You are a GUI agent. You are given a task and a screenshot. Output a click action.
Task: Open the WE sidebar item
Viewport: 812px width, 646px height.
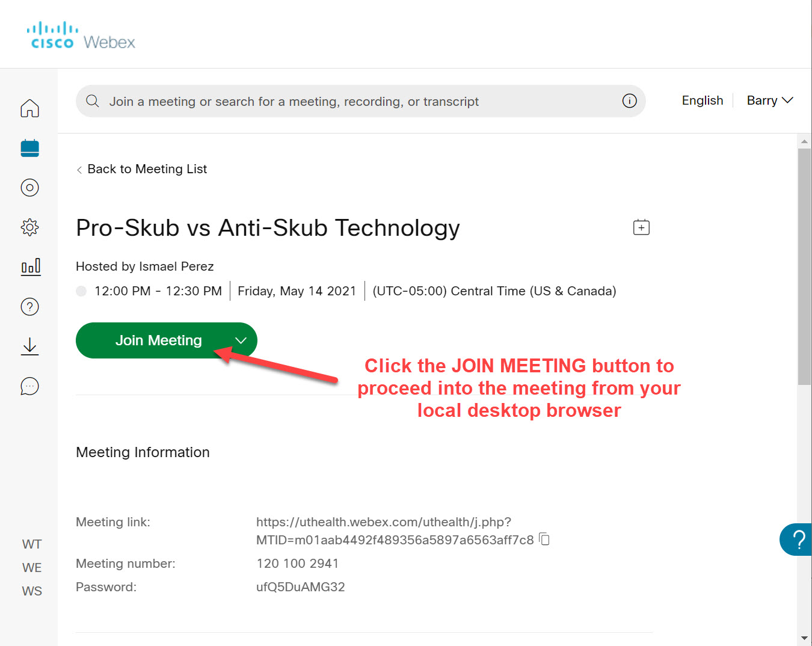(x=32, y=568)
